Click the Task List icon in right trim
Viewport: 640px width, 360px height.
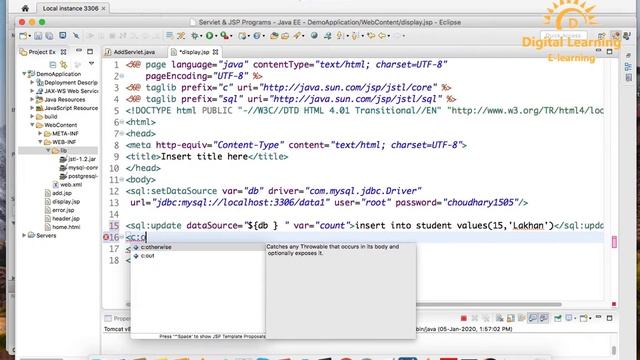point(628,78)
